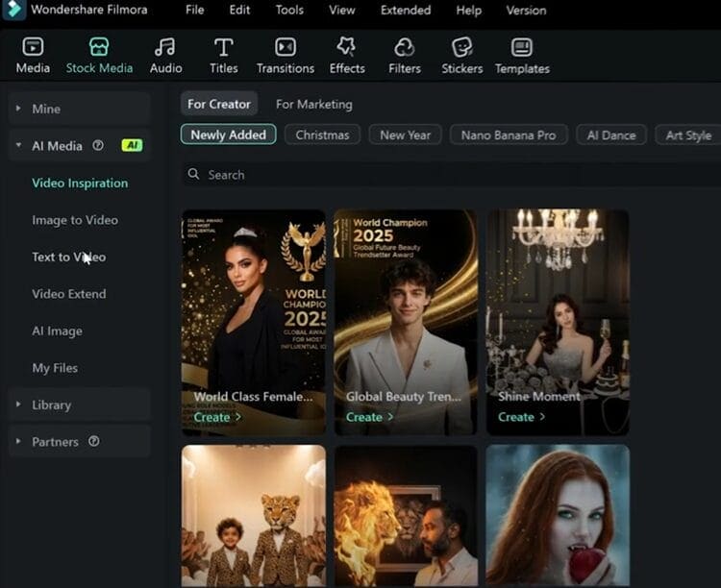
Task: Open the Tools menu
Action: coord(289,11)
